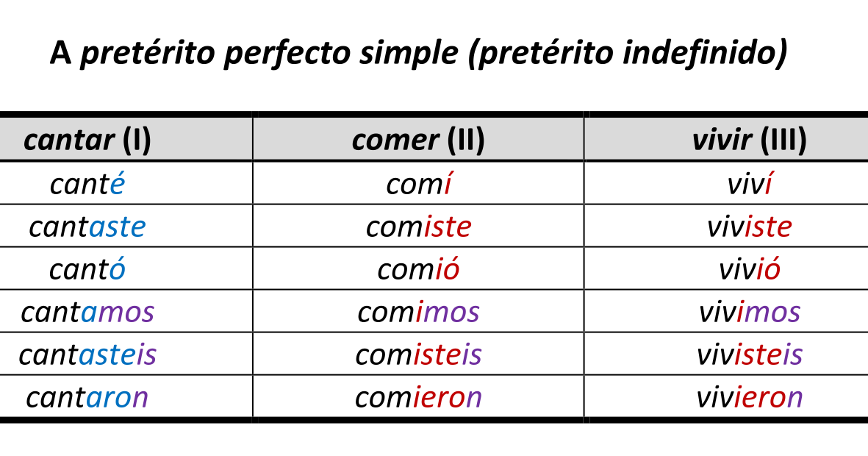Click the pretérito perfecto simple title
This screenshot has width=868, height=456.
418,54
